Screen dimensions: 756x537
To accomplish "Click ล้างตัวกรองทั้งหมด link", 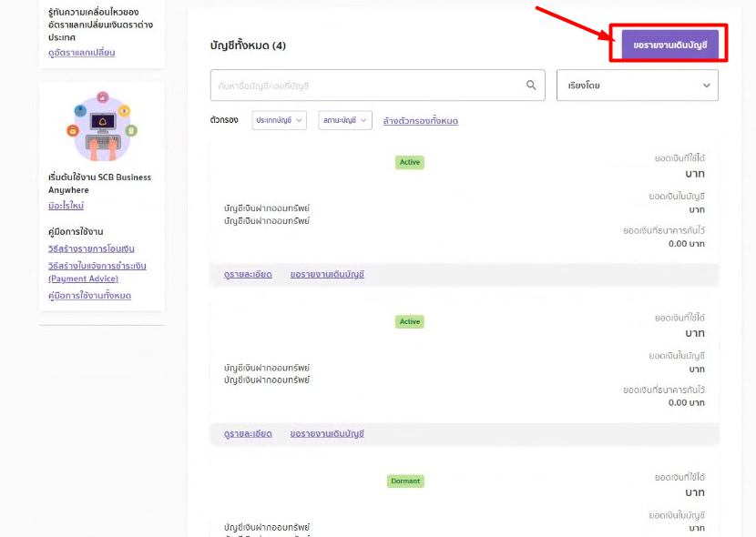I will tap(421, 121).
